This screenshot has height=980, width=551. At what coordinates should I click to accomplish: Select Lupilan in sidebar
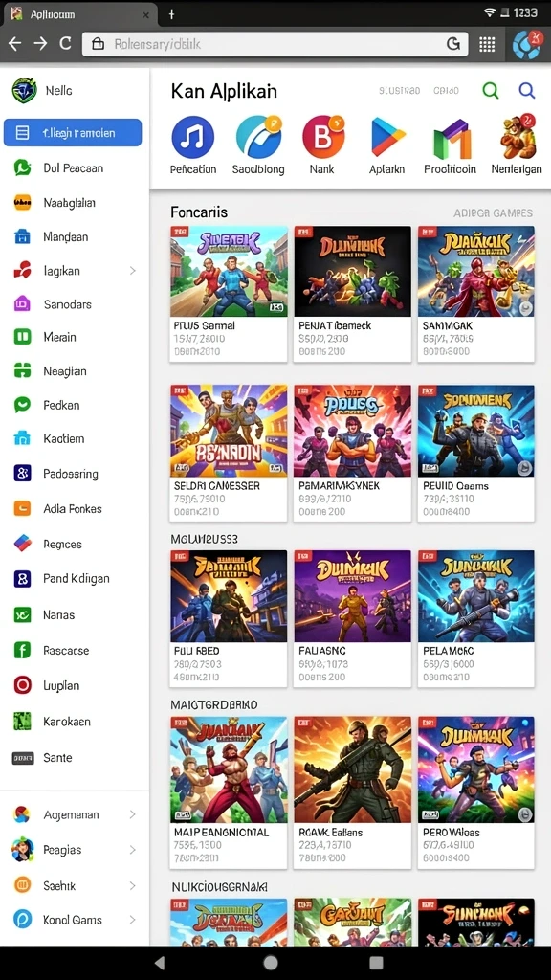pyautogui.click(x=75, y=685)
